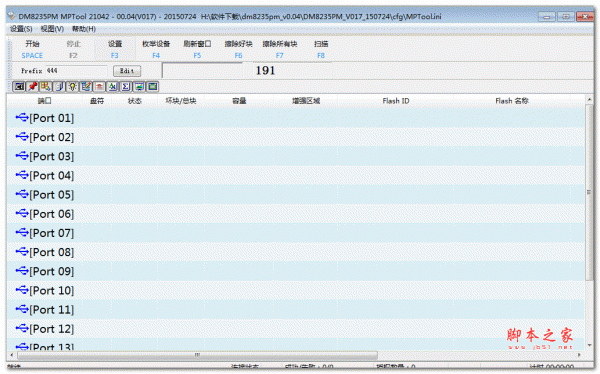Image resolution: width=600 pixels, height=374 pixels.
Task: Click the 'A' letter chart toolbar icon
Action: (x=112, y=87)
